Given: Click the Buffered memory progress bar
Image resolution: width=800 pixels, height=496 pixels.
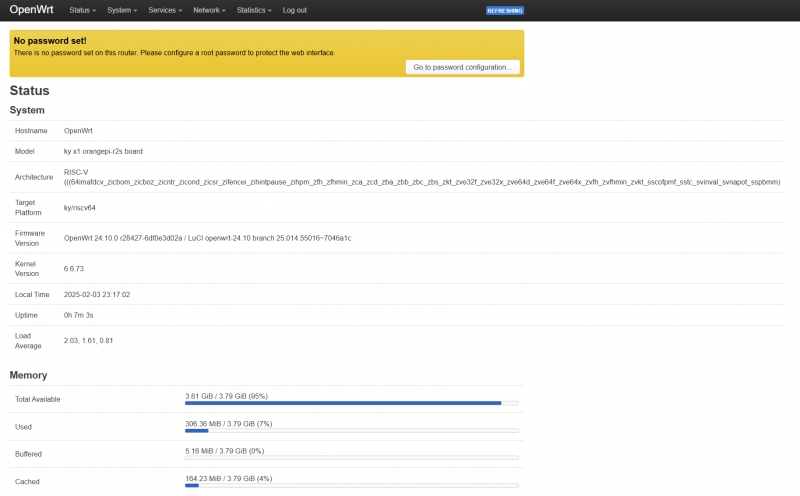Looking at the screenshot, I should pyautogui.click(x=352, y=458).
